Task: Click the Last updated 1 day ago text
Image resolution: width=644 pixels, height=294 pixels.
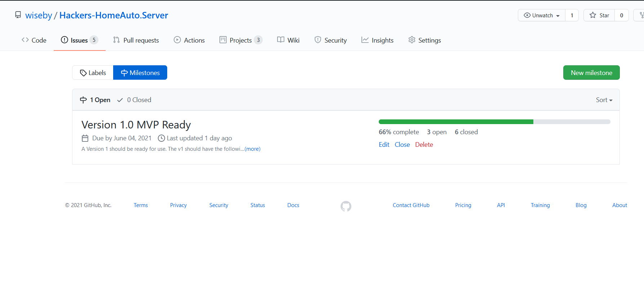Action: click(199, 138)
